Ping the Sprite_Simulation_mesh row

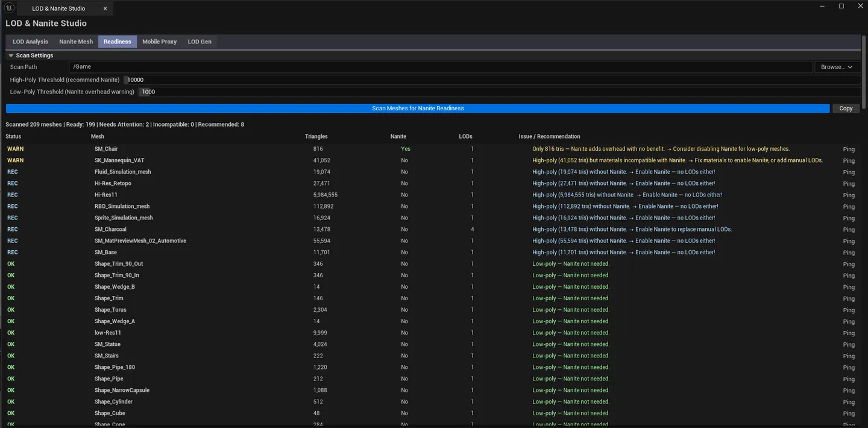tap(849, 218)
